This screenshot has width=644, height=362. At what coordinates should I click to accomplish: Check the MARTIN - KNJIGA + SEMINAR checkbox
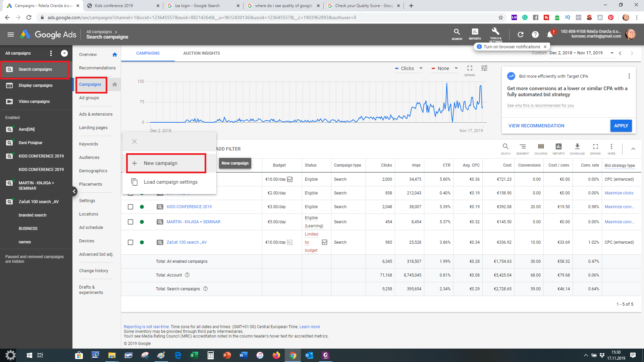[130, 222]
